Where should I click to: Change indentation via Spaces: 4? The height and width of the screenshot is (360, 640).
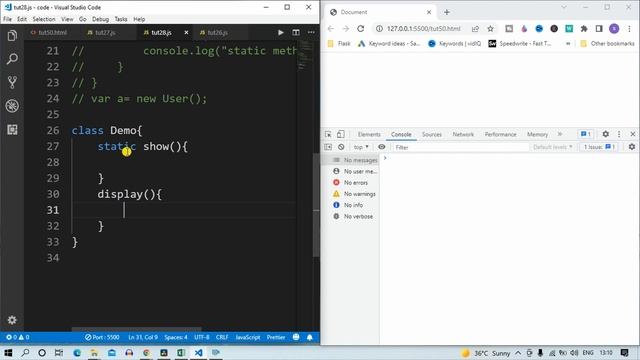coord(176,337)
